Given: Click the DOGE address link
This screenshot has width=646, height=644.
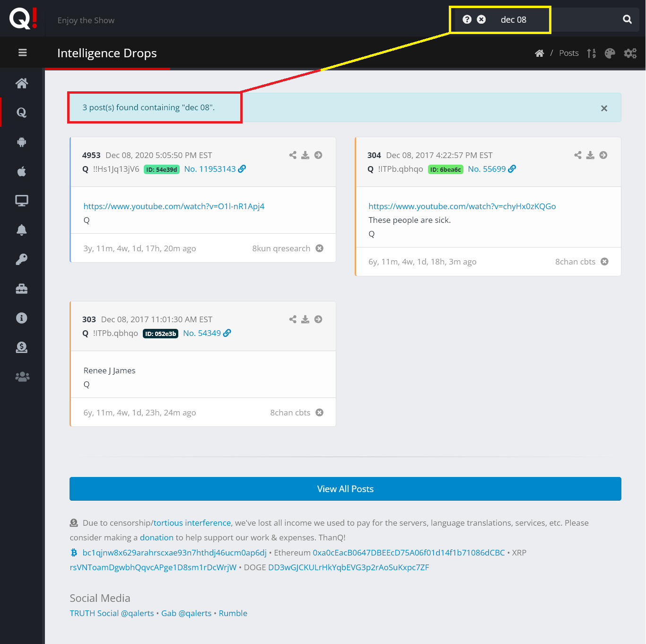Looking at the screenshot, I should click(349, 567).
